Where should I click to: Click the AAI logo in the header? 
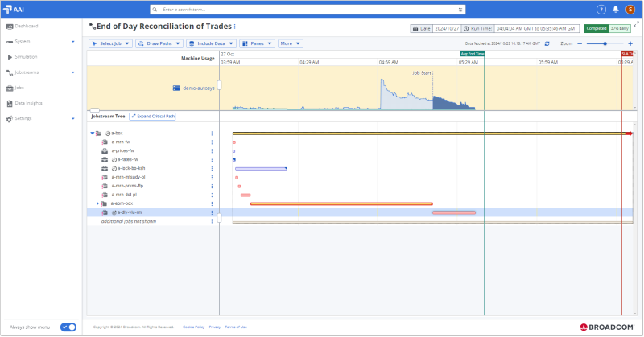pos(13,10)
